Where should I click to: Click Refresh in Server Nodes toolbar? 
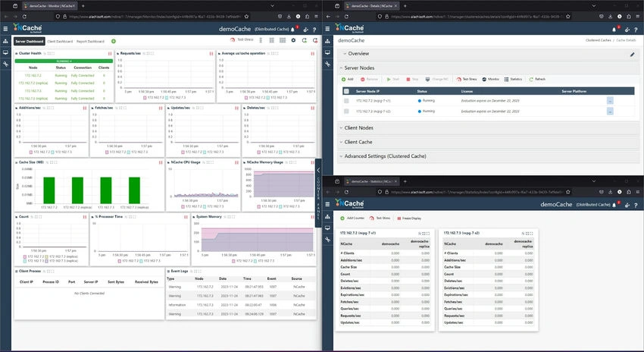(537, 80)
